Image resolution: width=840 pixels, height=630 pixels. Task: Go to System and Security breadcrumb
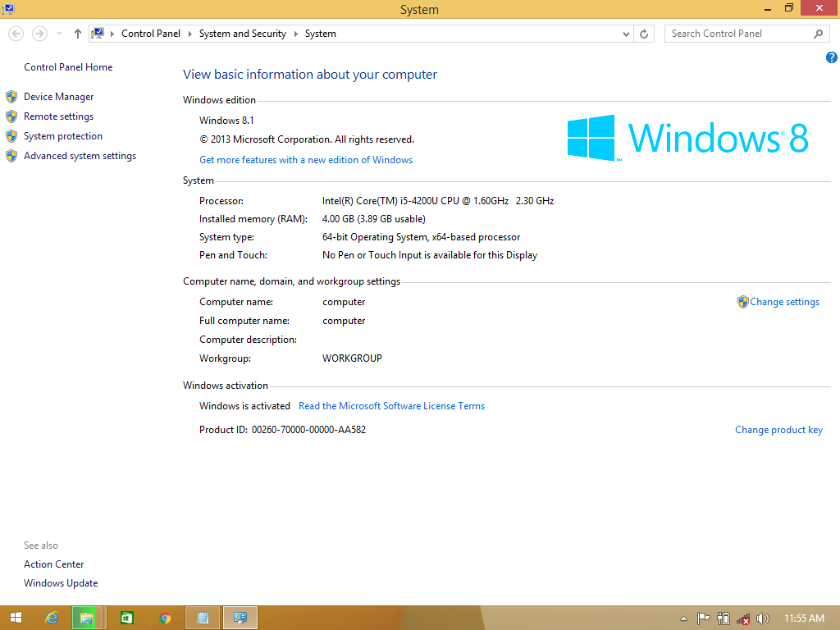pos(242,34)
